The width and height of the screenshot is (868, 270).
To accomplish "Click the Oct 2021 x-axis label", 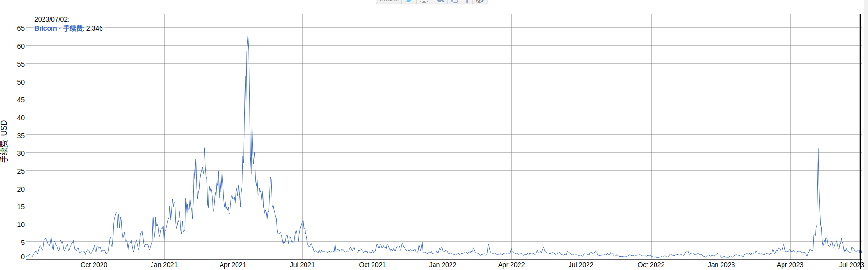I will [x=372, y=265].
